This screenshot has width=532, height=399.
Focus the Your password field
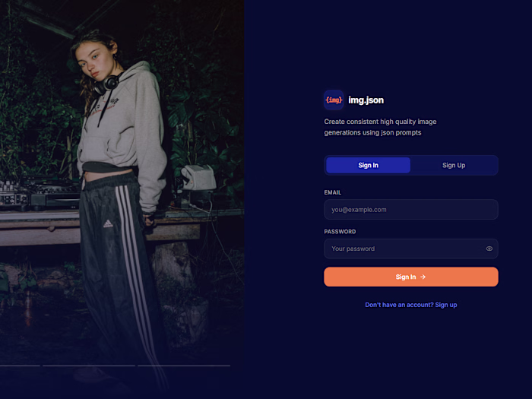[x=411, y=249]
